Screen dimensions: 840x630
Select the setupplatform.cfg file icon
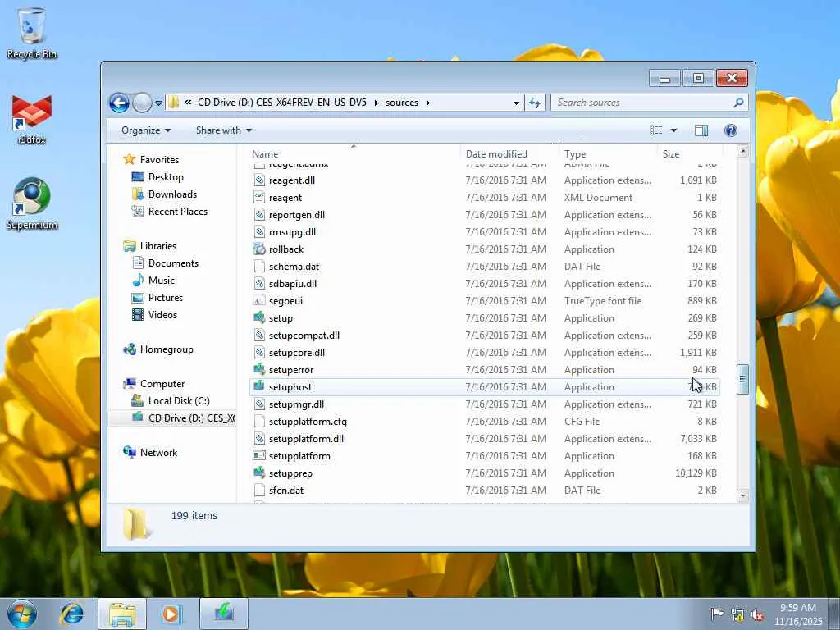click(x=259, y=422)
